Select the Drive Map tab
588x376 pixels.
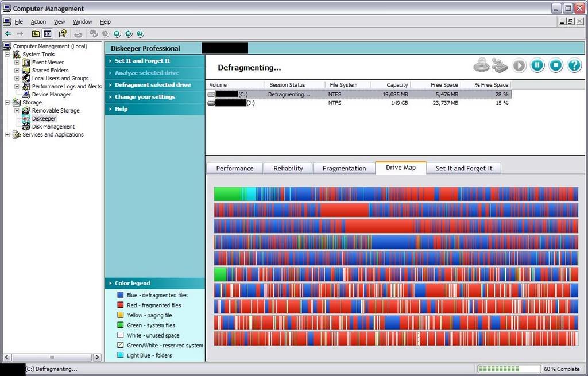400,168
